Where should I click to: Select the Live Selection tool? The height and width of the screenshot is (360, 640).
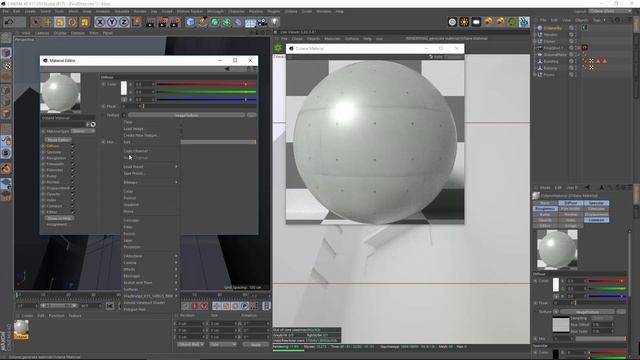click(x=36, y=22)
